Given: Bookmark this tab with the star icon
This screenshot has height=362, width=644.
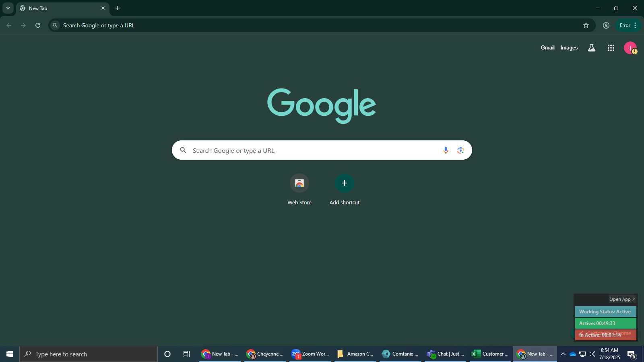Looking at the screenshot, I should pos(586,25).
